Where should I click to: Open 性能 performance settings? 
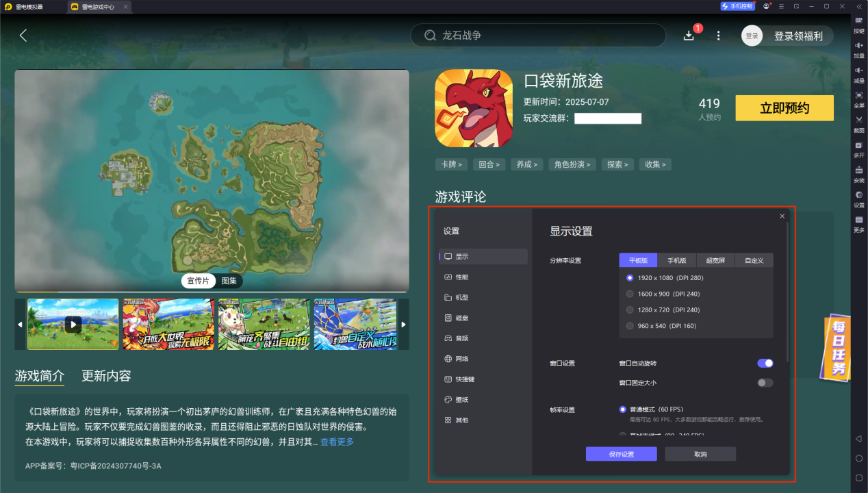coord(484,277)
